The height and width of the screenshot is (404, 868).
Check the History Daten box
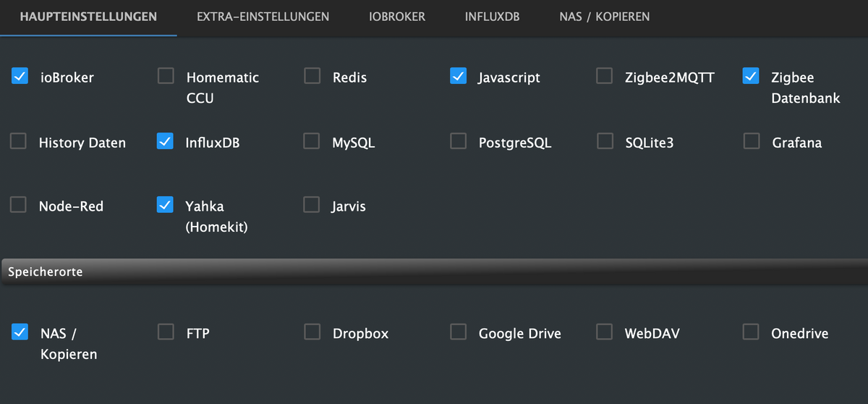(18, 141)
